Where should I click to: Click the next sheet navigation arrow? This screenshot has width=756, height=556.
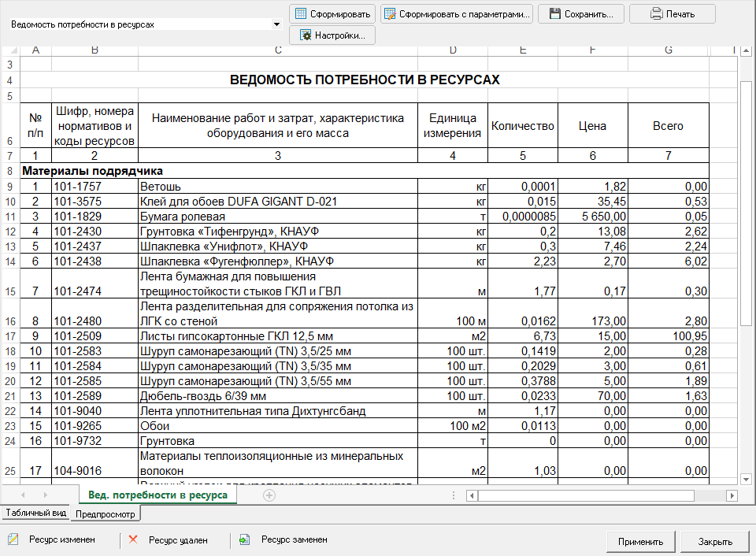click(46, 495)
